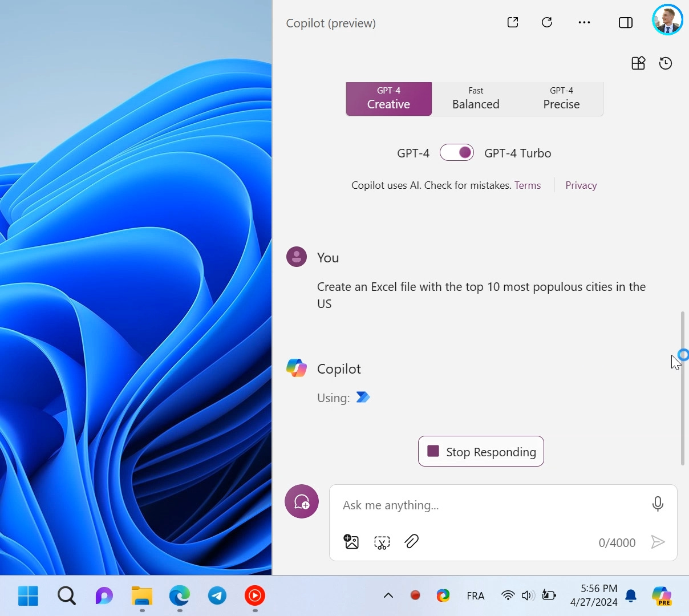
Task: Select the Creative conversation style
Action: pyautogui.click(x=389, y=99)
